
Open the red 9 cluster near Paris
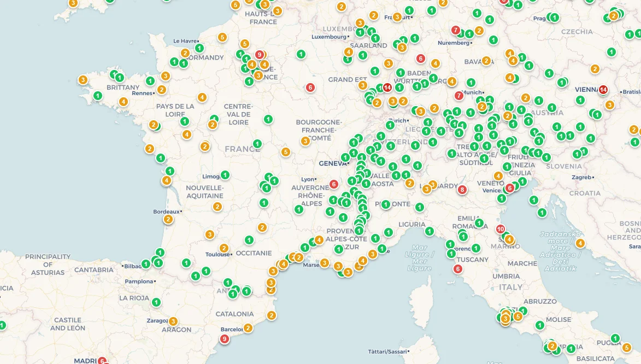pos(260,55)
